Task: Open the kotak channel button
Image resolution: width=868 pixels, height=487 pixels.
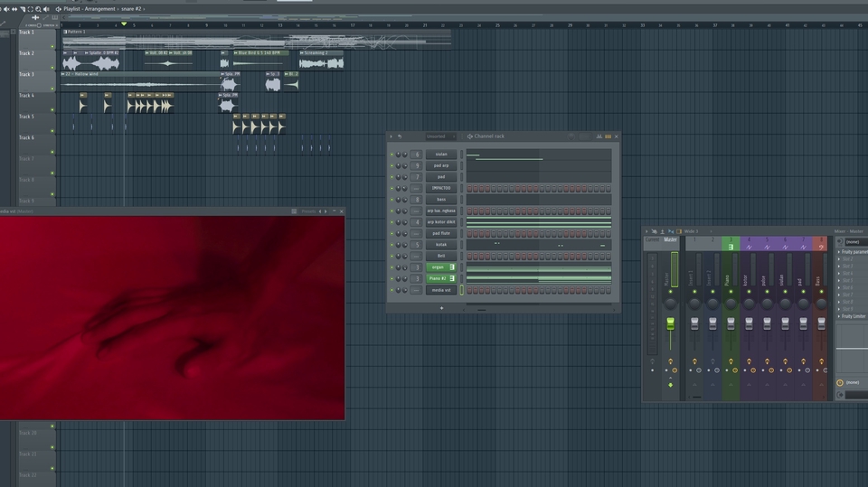Action: pyautogui.click(x=441, y=245)
